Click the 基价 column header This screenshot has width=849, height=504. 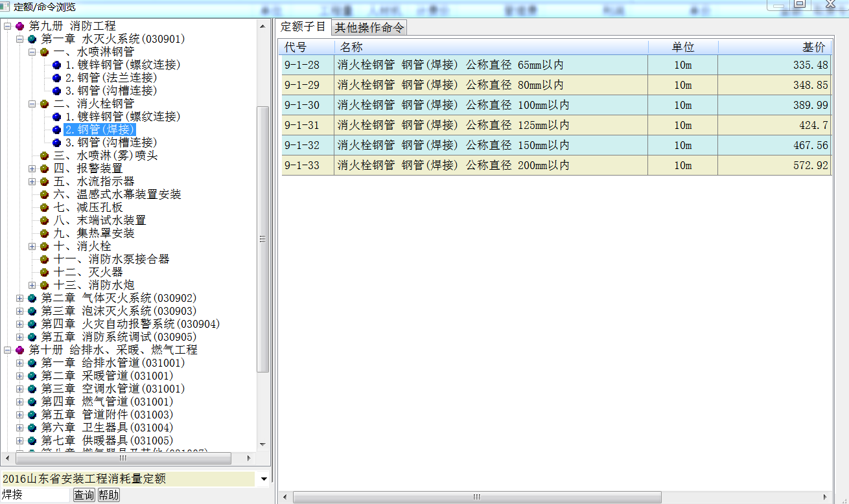774,47
